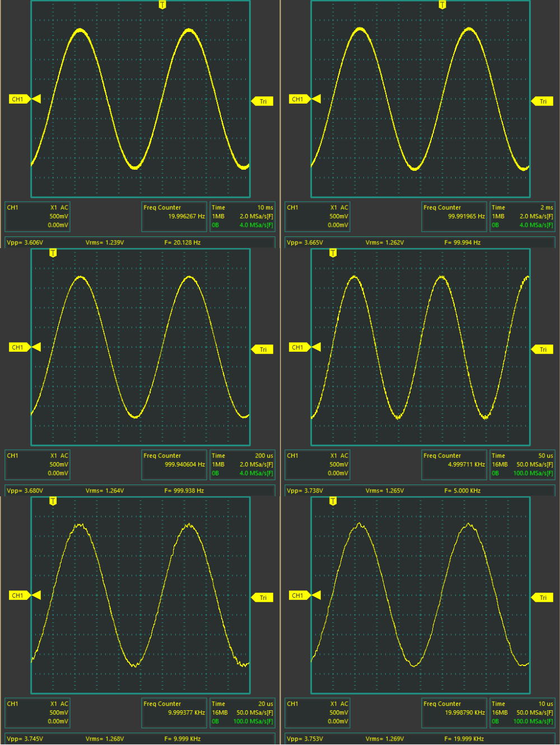Click the Tri marker on the 200 us scope
This screenshot has width=560, height=745.
tap(262, 350)
